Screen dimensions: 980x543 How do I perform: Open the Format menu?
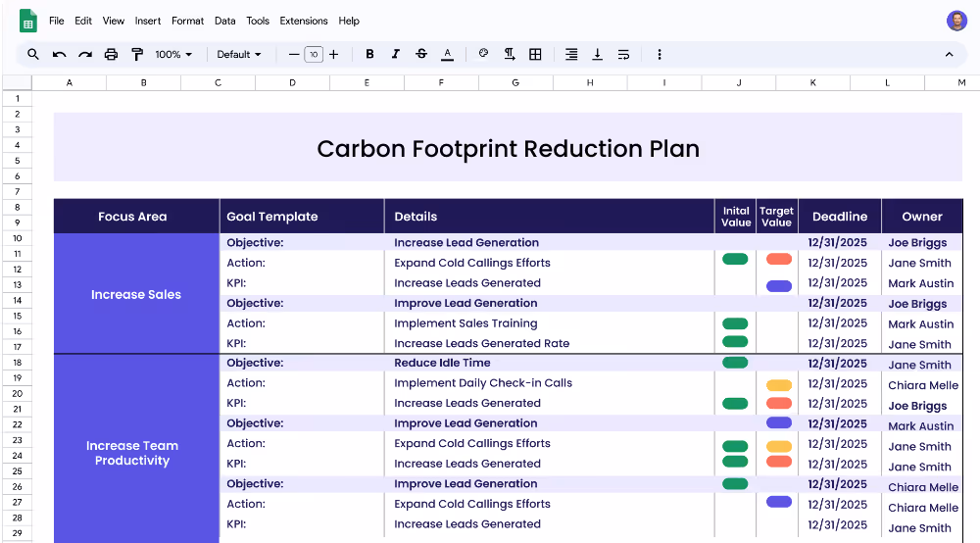[x=187, y=21]
